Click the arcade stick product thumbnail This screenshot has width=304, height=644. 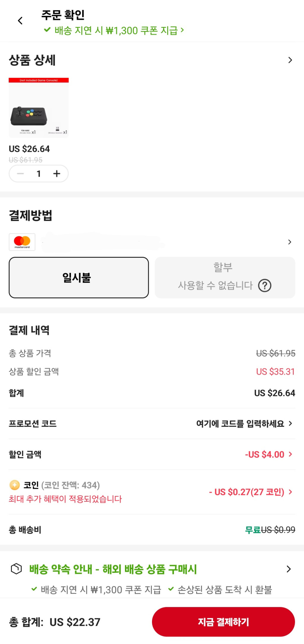[39, 108]
